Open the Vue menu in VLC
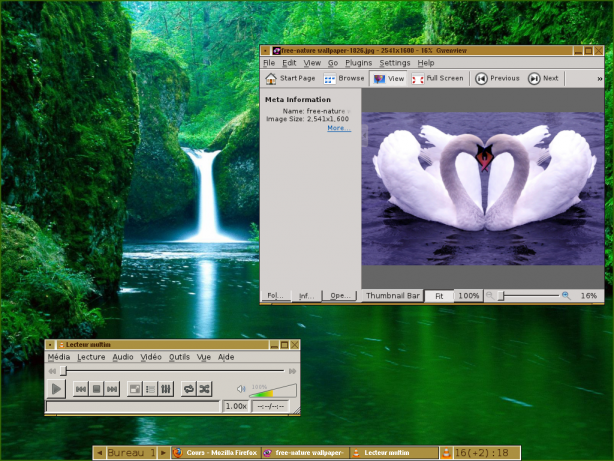The width and height of the screenshot is (614, 461). pyautogui.click(x=204, y=357)
